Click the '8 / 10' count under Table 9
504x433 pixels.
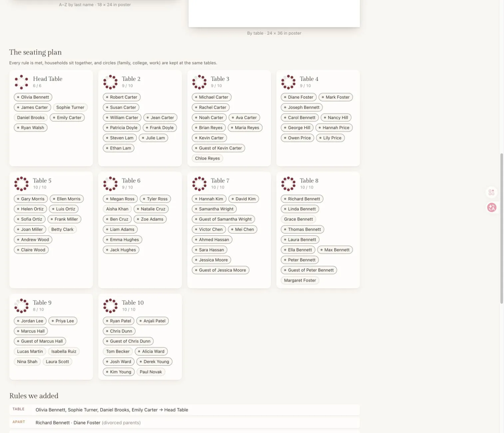pyautogui.click(x=38, y=310)
